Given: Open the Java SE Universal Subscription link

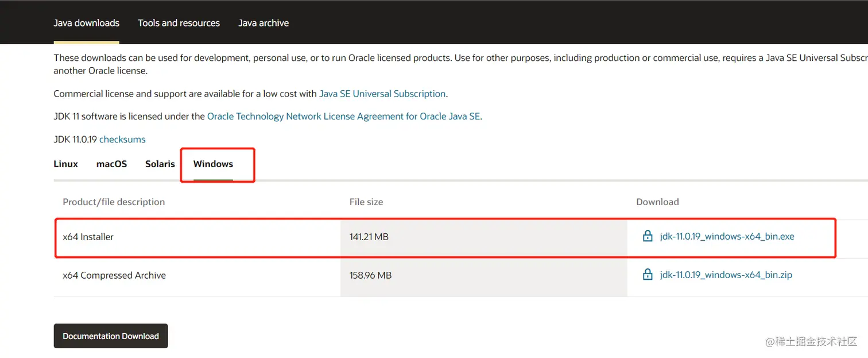Looking at the screenshot, I should click(382, 94).
